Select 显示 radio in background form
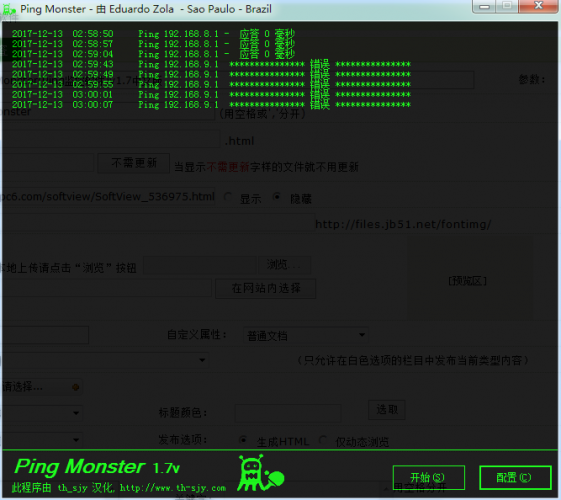This screenshot has width=561, height=500. coord(228,197)
